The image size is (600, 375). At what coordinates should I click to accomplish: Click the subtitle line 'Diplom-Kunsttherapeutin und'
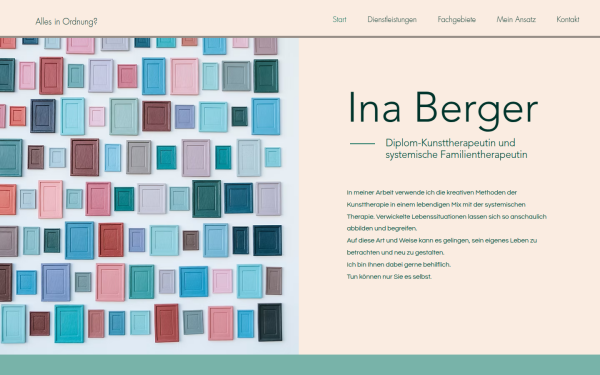tap(450, 143)
